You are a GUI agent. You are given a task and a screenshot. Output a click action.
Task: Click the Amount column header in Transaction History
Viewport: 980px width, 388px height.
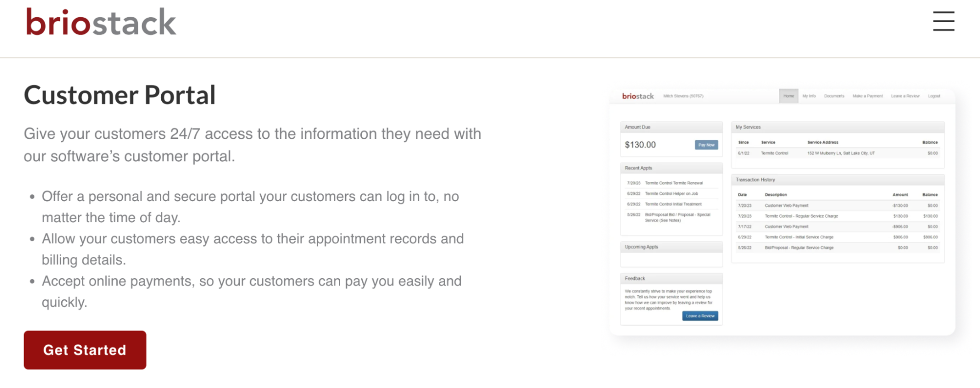pyautogui.click(x=900, y=195)
